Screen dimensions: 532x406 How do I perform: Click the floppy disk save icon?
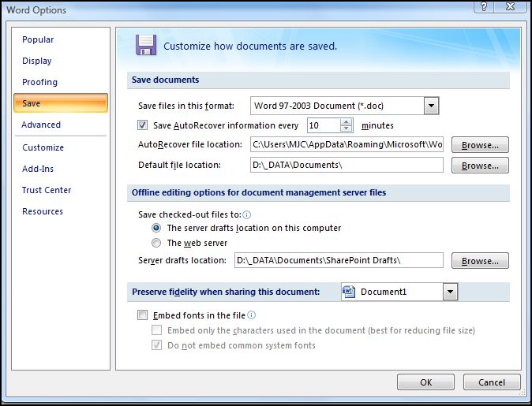coord(145,45)
